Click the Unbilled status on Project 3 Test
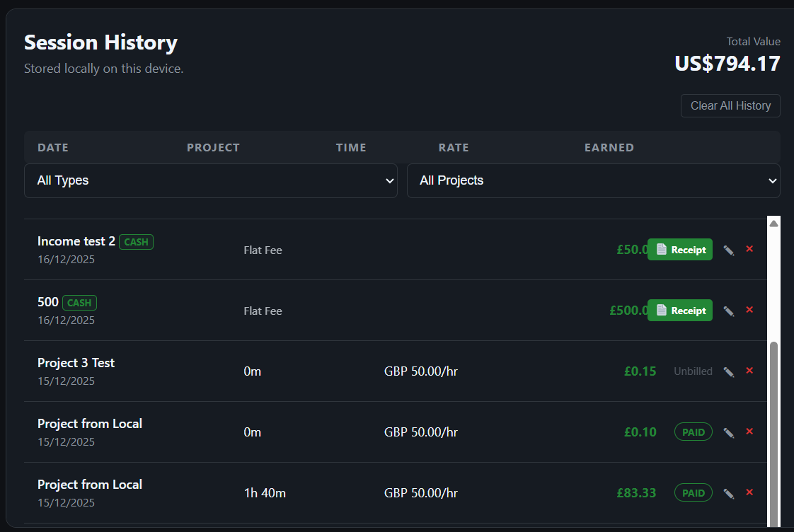This screenshot has height=532, width=794. coord(693,371)
